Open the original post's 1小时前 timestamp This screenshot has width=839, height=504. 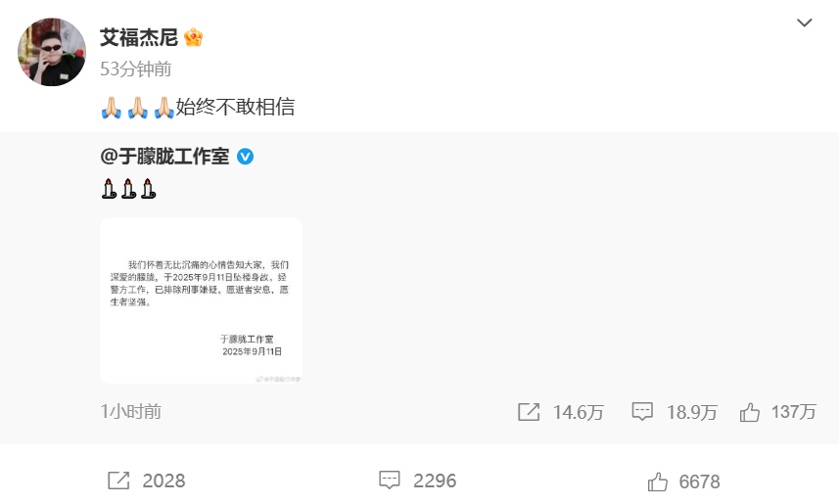[x=130, y=411]
